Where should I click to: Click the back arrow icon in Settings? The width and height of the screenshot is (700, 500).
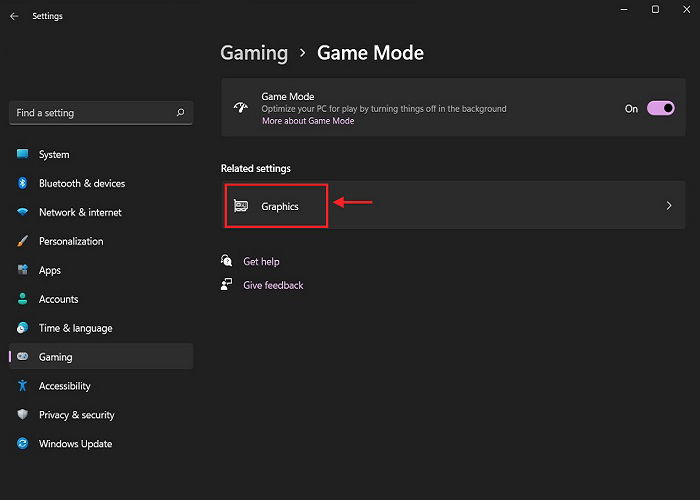click(14, 16)
